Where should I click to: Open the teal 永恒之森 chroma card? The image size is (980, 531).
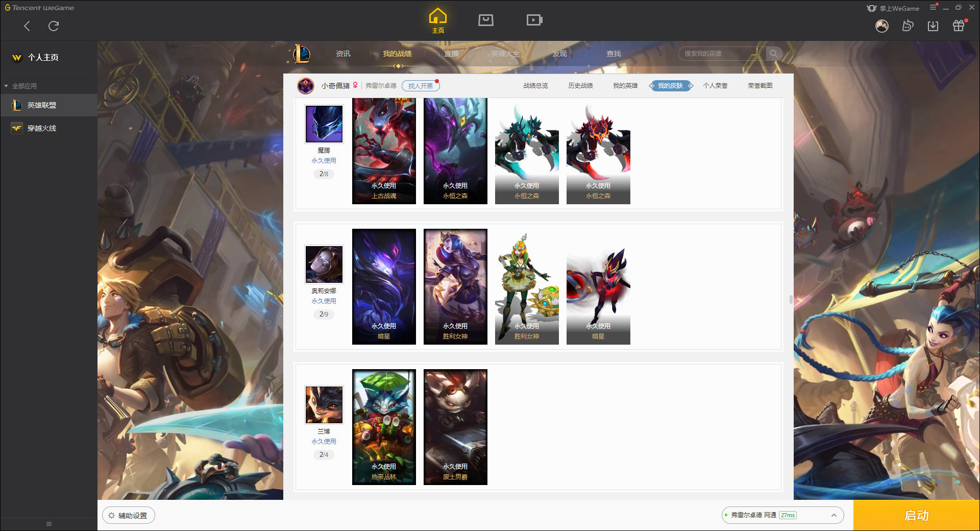point(527,151)
